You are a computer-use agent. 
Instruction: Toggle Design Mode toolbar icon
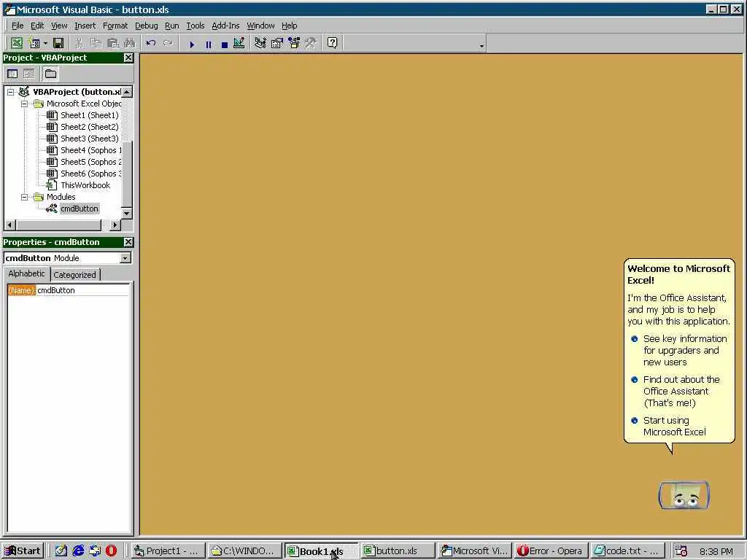239,43
